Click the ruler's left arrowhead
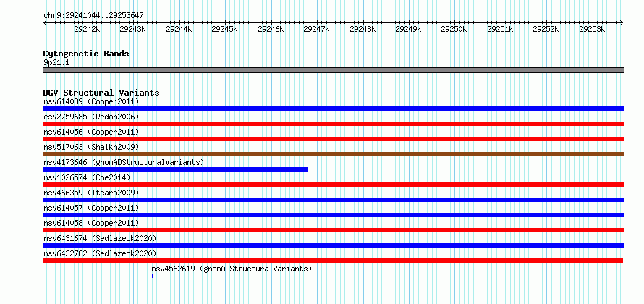644x304 pixels. [45, 22]
